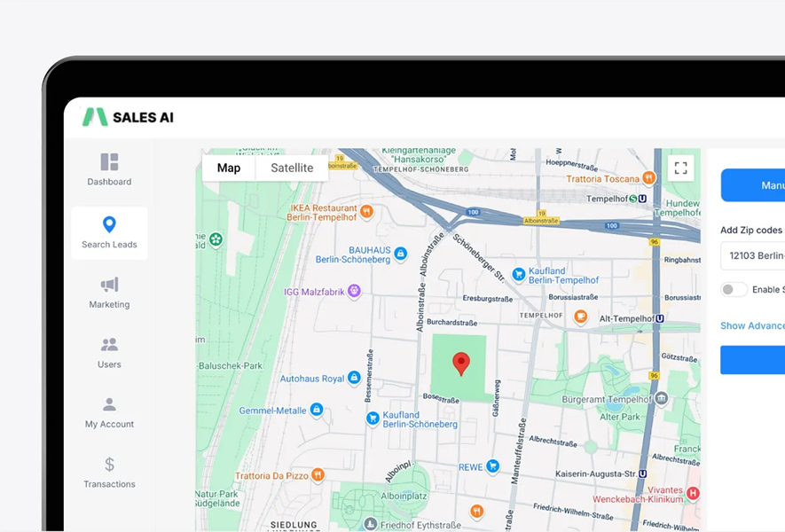
Task: Click the green park marker left of map
Action: tap(216, 239)
